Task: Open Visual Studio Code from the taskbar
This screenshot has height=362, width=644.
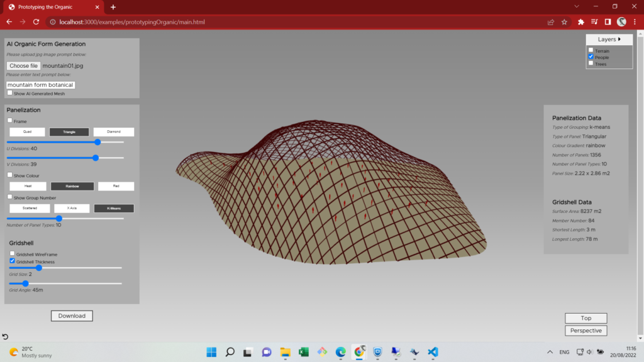Action: click(433, 352)
